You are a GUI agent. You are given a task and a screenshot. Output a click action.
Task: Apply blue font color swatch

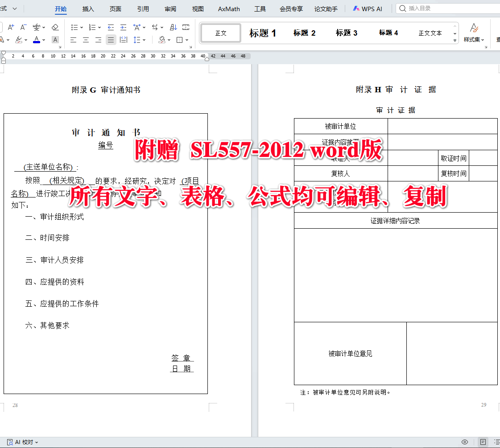[37, 40]
